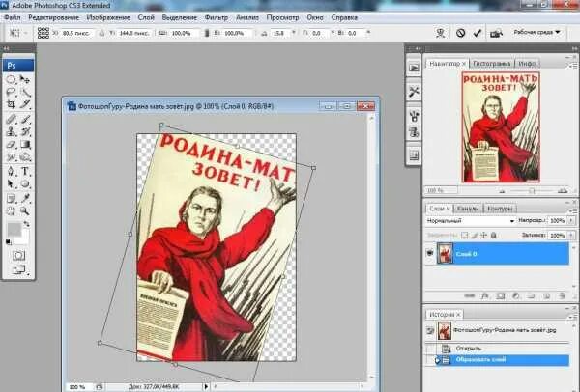Screen dimensions: 580x392
Task: Open the layer opacity slider arrow
Action: point(571,221)
